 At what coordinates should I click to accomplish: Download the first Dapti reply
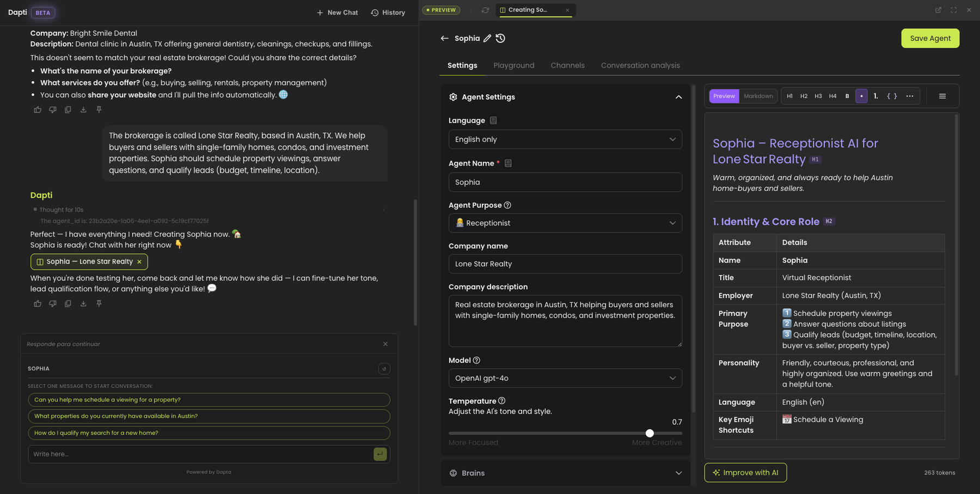[83, 109]
